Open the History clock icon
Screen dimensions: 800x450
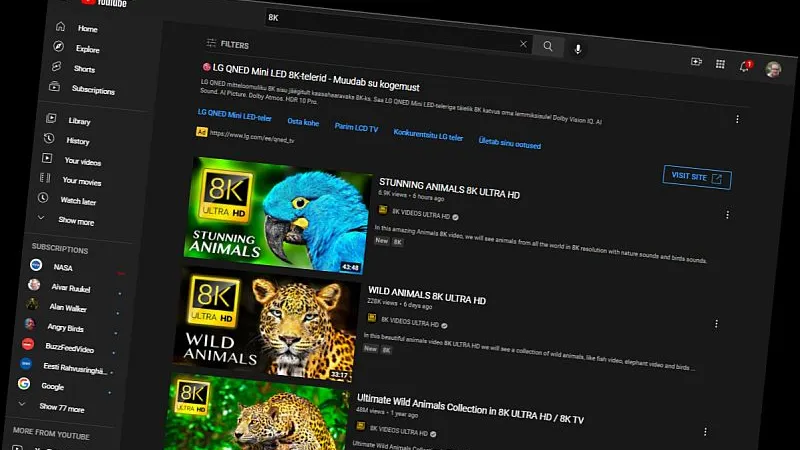49,138
